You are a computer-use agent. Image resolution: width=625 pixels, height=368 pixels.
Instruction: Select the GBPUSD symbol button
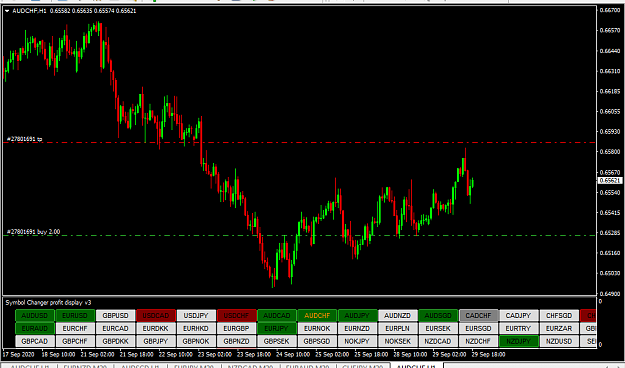click(116, 315)
